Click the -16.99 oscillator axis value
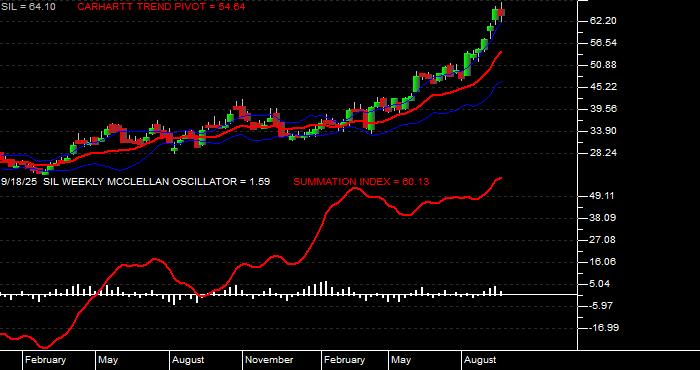700x370 pixels. [x=604, y=328]
